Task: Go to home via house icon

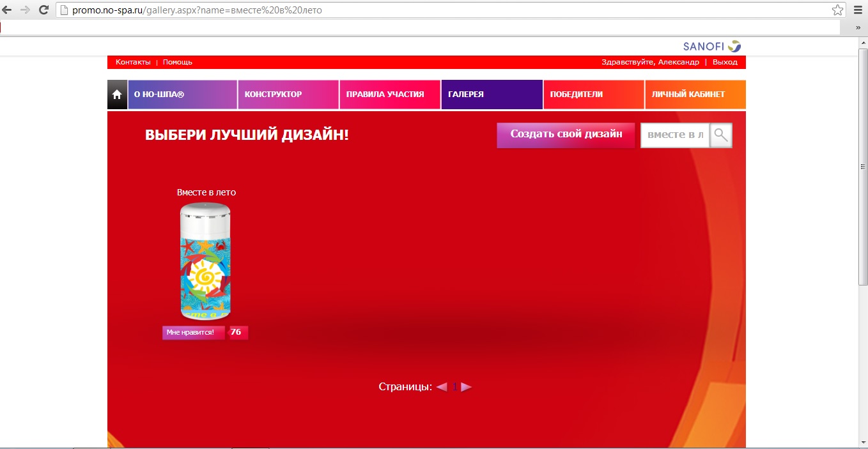Action: coord(117,95)
